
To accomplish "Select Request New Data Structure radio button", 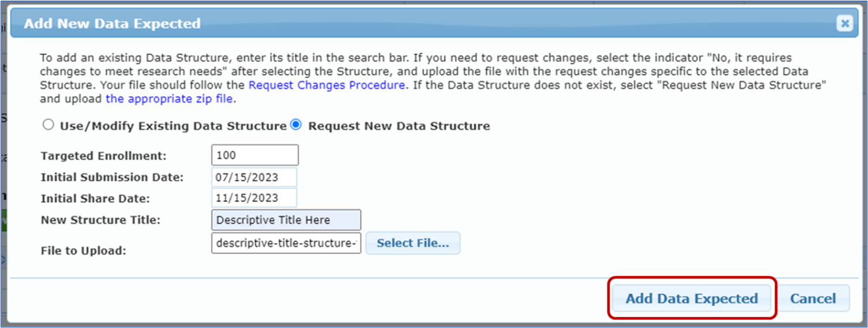I will [x=296, y=125].
